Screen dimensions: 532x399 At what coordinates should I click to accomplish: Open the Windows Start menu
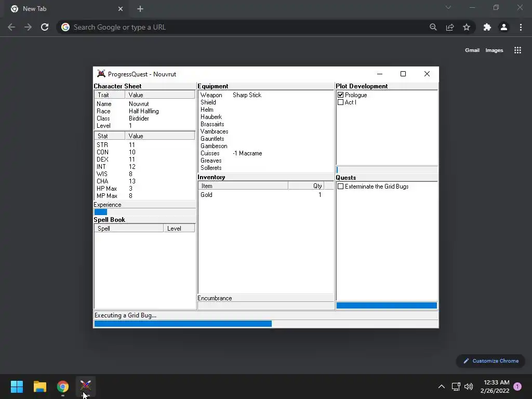pyautogui.click(x=17, y=386)
